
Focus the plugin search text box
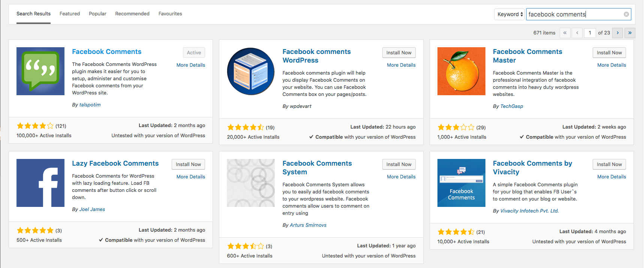point(574,14)
